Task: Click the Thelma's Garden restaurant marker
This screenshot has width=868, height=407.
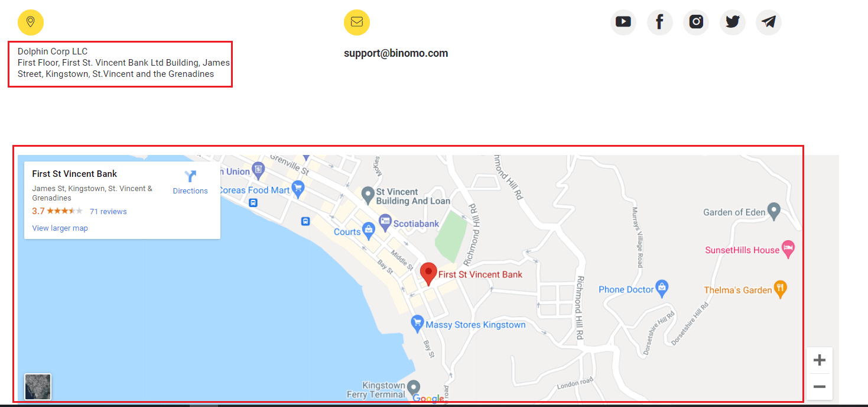Action: point(781,289)
